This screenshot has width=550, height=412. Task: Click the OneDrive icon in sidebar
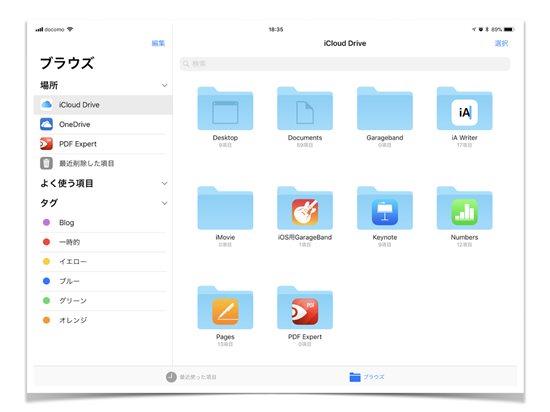[46, 124]
